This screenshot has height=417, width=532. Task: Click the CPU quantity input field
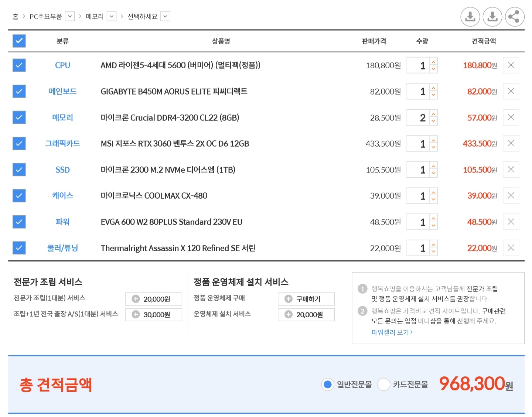click(x=418, y=65)
